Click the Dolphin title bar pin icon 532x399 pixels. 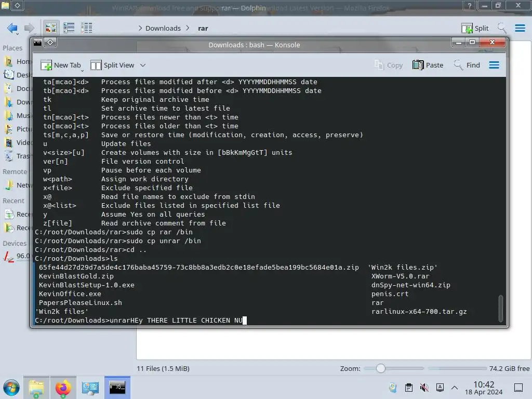coord(17,5)
